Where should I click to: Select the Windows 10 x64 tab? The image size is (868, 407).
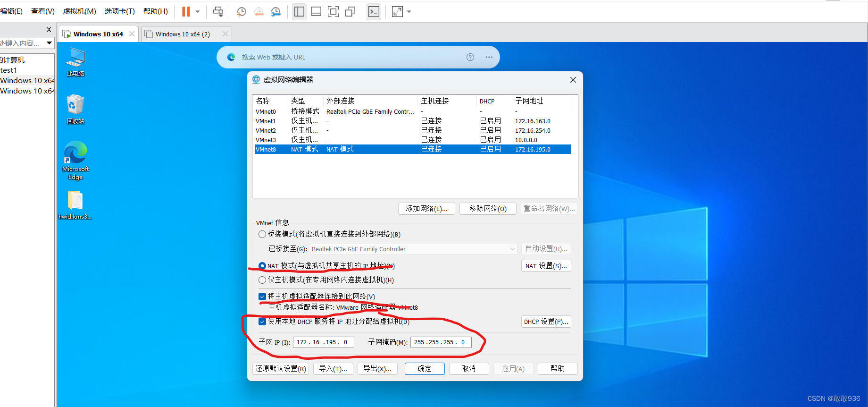click(x=98, y=34)
